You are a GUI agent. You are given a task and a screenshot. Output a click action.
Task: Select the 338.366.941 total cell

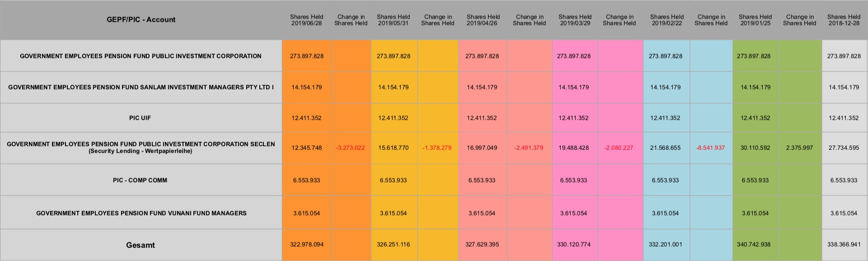click(844, 245)
